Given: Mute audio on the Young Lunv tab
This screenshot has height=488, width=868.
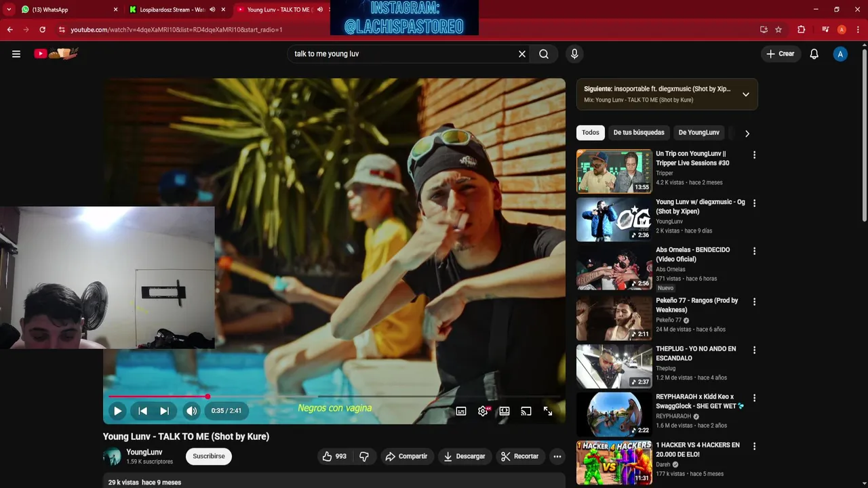Looking at the screenshot, I should [x=320, y=9].
